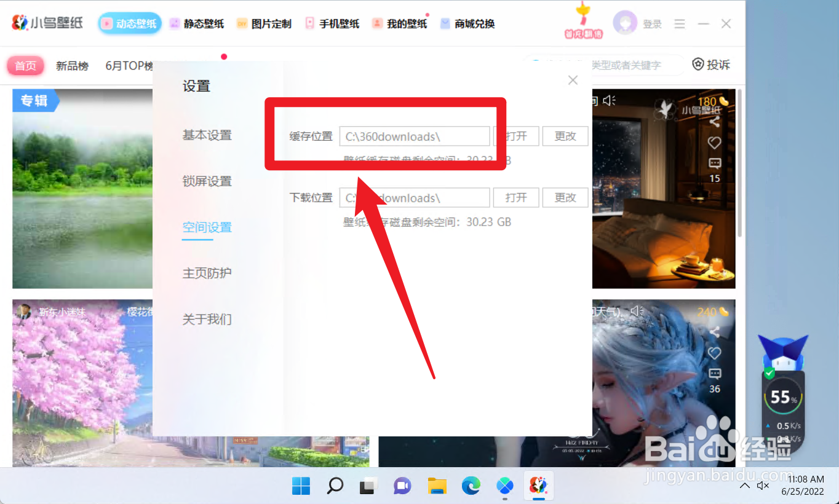The height and width of the screenshot is (504, 839).
Task: Click the 小鸟壁纸 logo
Action: coord(47,23)
